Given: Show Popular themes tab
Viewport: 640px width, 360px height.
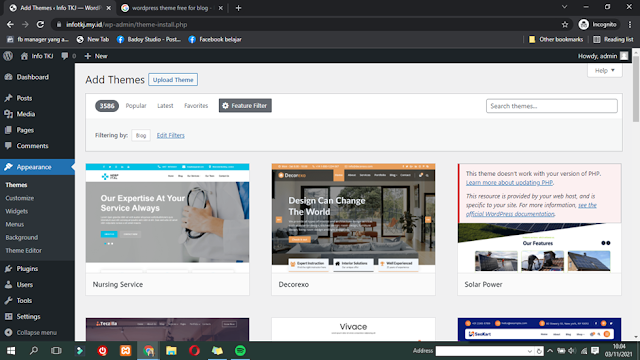Looking at the screenshot, I should coord(136,106).
